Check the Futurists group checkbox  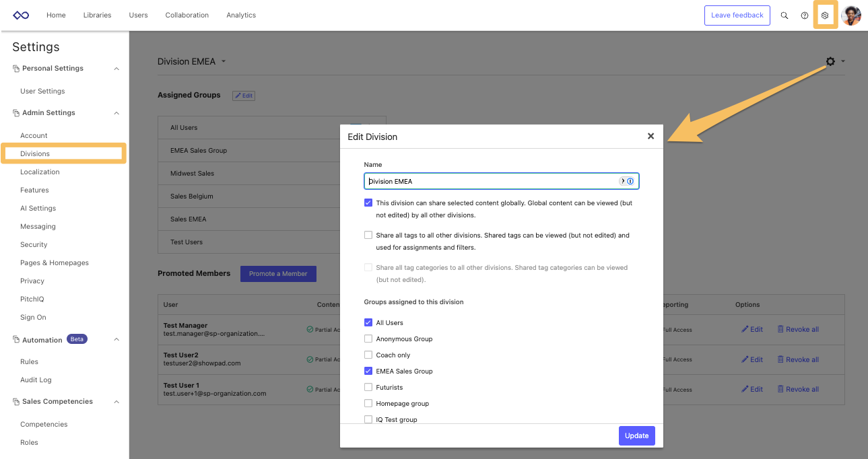coord(368,387)
